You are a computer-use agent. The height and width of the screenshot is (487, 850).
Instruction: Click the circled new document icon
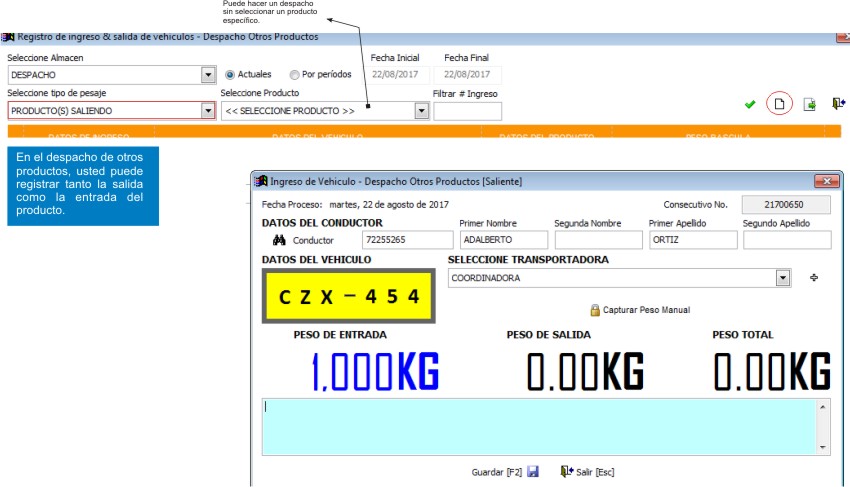pyautogui.click(x=779, y=104)
